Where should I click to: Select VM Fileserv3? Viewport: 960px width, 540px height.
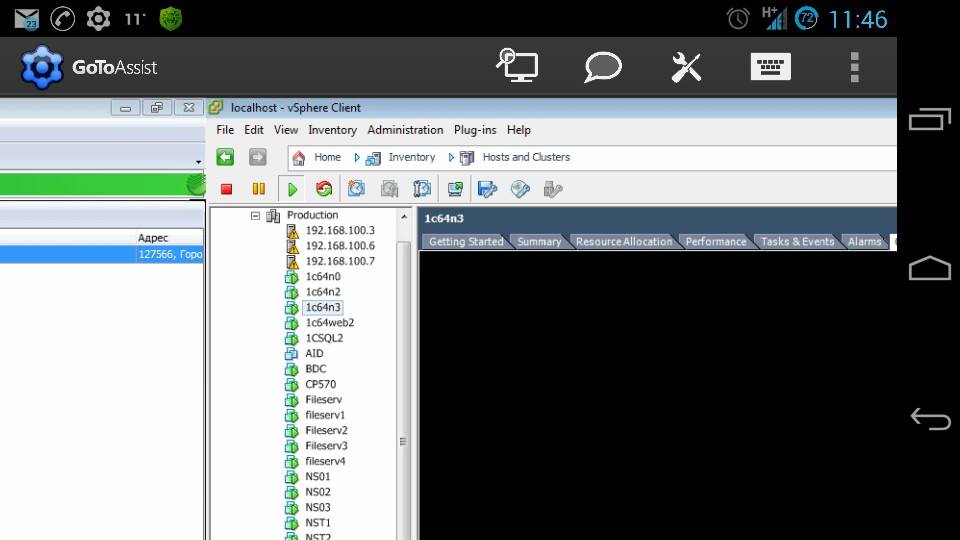326,446
